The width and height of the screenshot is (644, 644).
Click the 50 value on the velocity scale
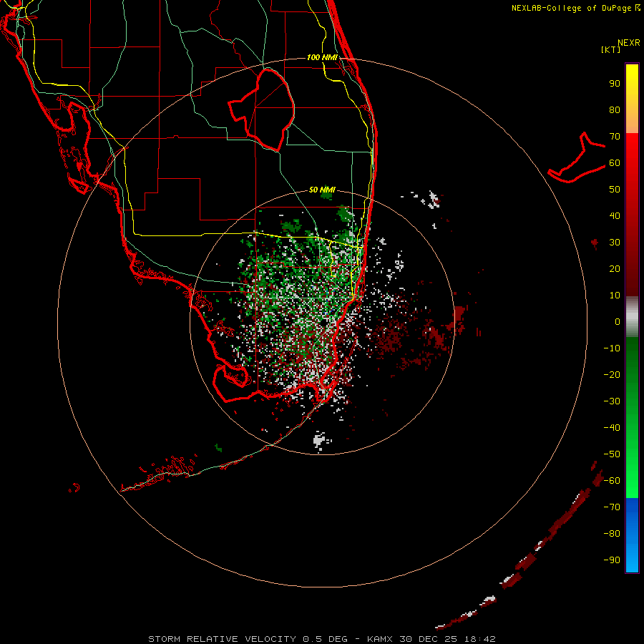[x=615, y=190]
